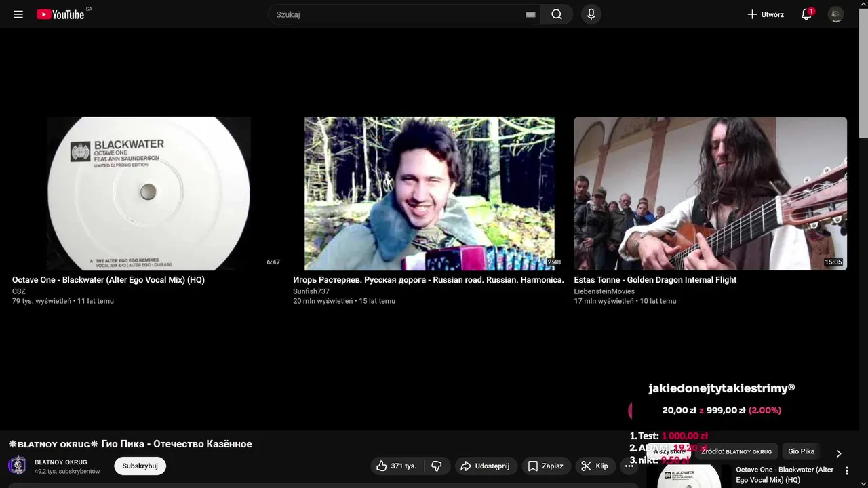Open the Utwórz create button

766,14
